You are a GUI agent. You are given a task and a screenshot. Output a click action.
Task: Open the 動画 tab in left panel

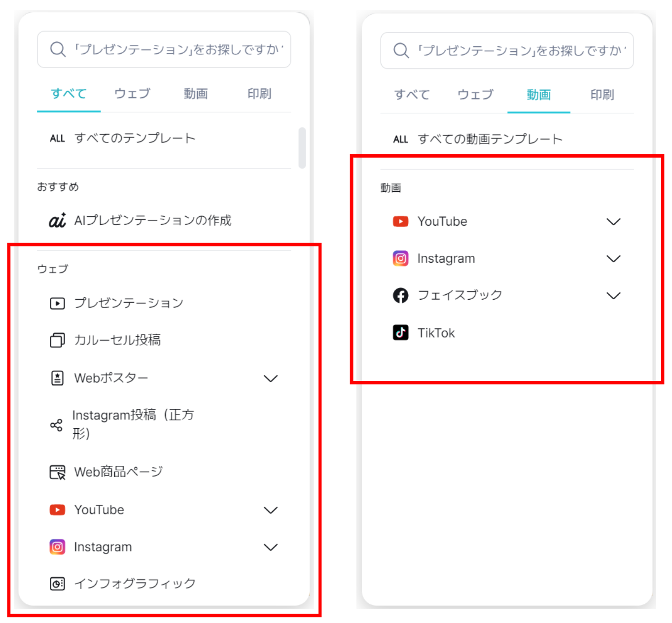pyautogui.click(x=196, y=94)
